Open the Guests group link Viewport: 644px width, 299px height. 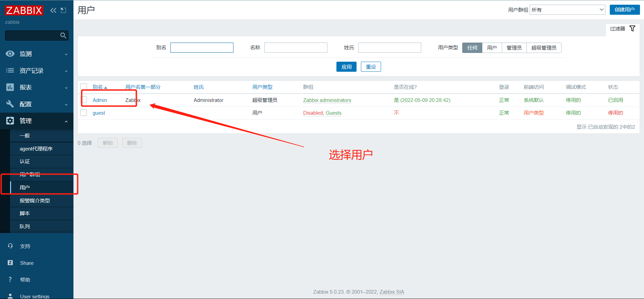tap(333, 113)
